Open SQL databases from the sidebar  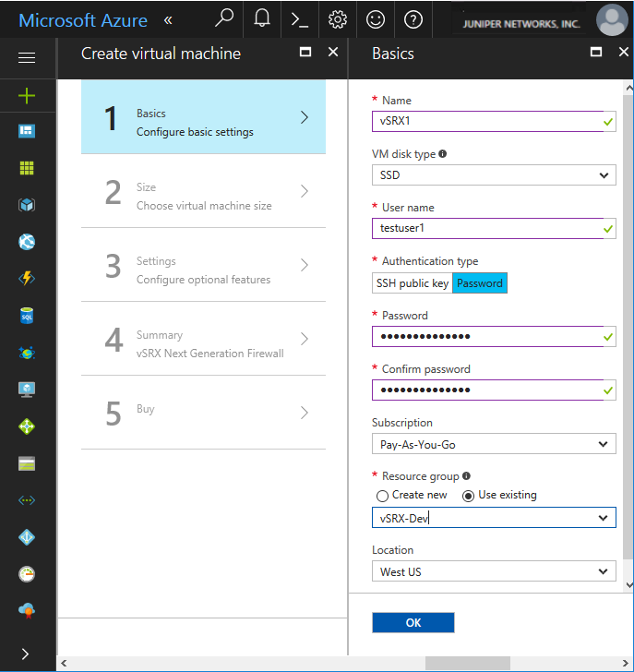pyautogui.click(x=27, y=316)
